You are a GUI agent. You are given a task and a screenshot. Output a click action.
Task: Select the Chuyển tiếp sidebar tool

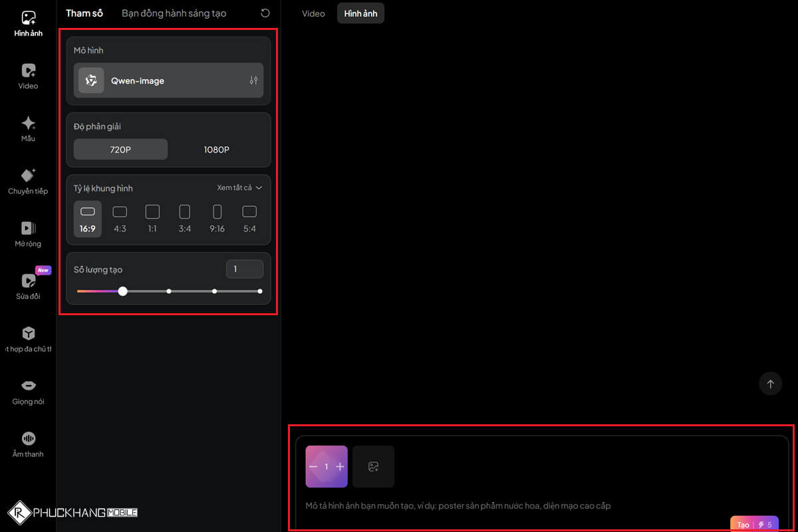tap(28, 180)
